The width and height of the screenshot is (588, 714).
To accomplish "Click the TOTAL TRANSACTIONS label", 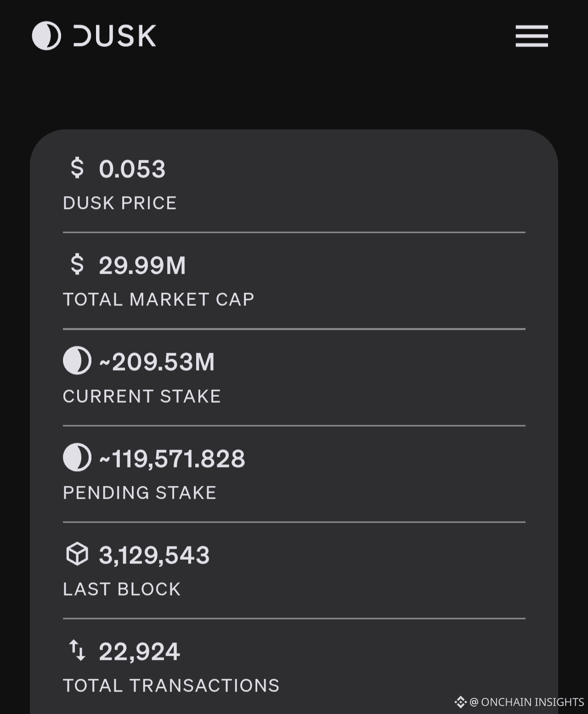I will 171,686.
